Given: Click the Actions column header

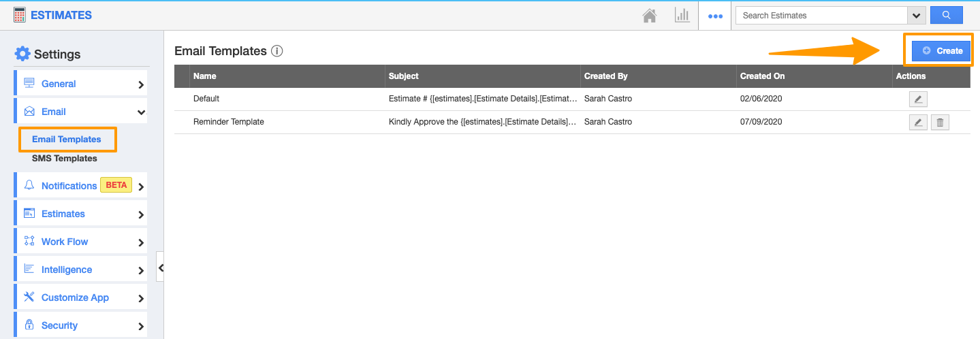Looking at the screenshot, I should (x=911, y=76).
